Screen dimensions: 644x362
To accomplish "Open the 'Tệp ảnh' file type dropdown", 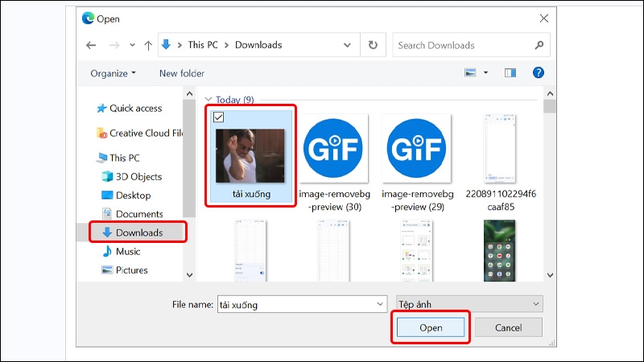I will click(469, 304).
